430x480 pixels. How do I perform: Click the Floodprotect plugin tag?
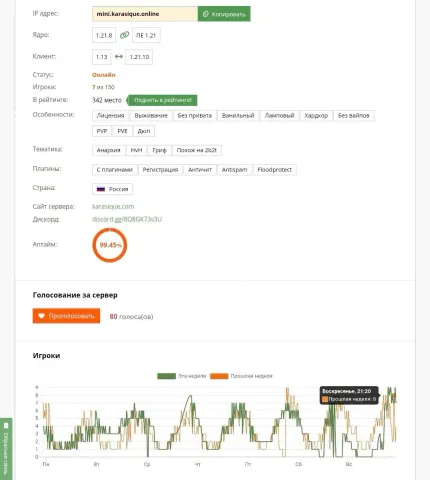275,170
